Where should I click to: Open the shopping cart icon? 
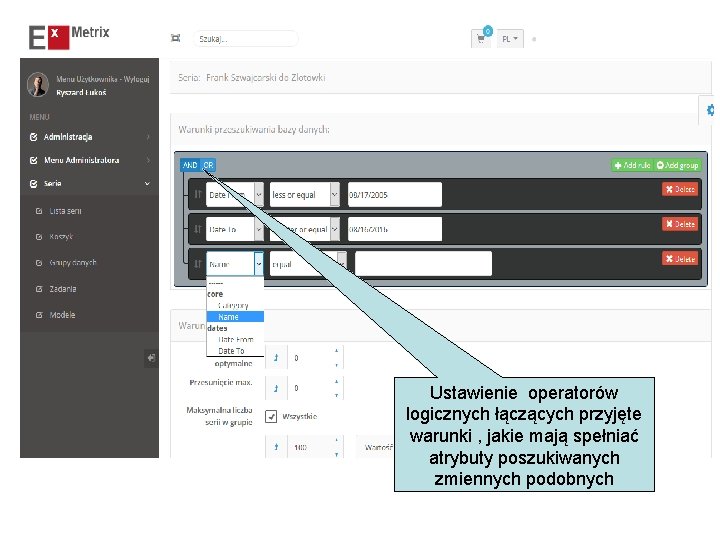(481, 39)
